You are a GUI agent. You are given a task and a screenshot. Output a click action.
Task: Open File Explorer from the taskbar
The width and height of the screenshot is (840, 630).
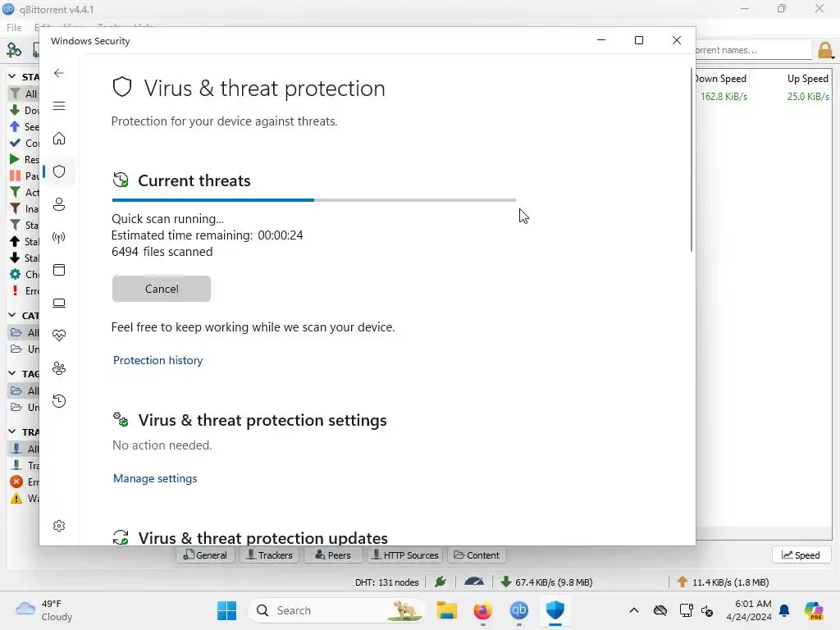point(447,610)
